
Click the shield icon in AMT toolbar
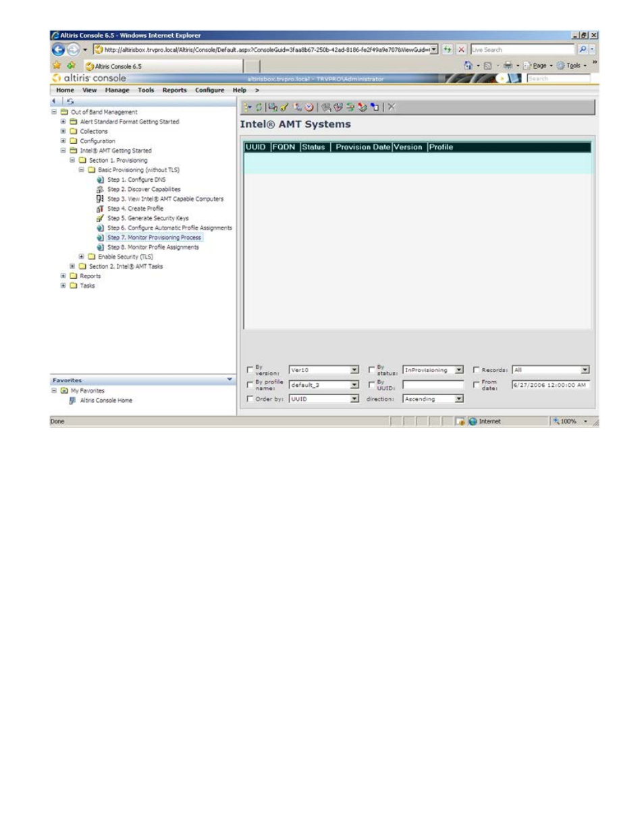coord(338,107)
